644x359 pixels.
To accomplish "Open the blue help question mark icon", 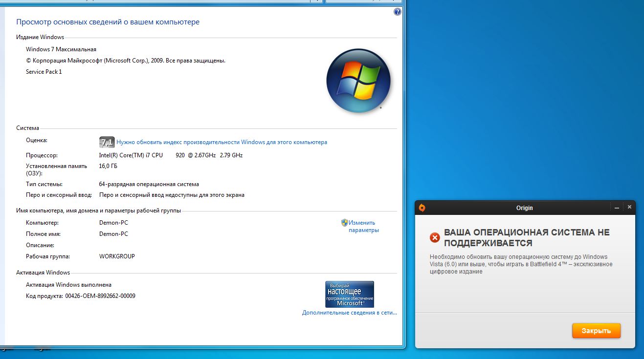I will [x=397, y=12].
